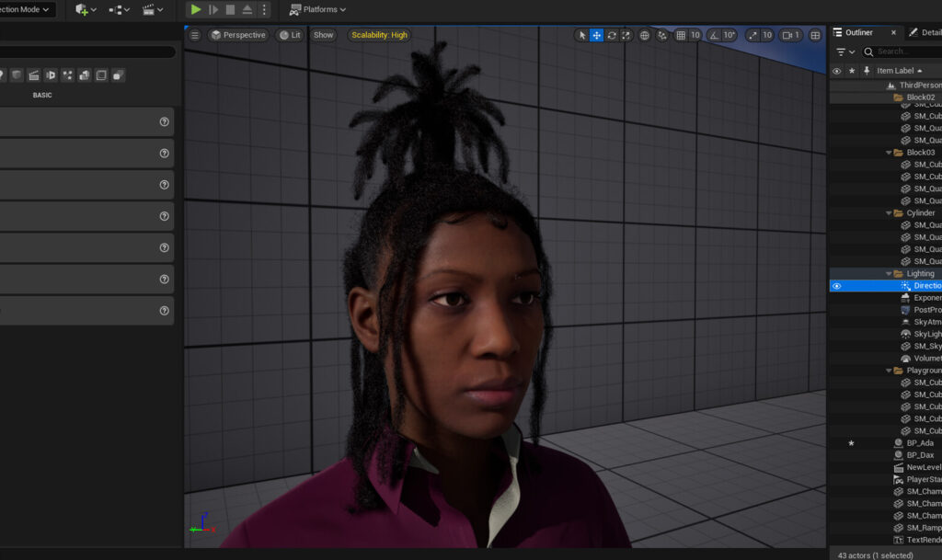
Task: Activate the Rotate transform tool
Action: tap(611, 34)
